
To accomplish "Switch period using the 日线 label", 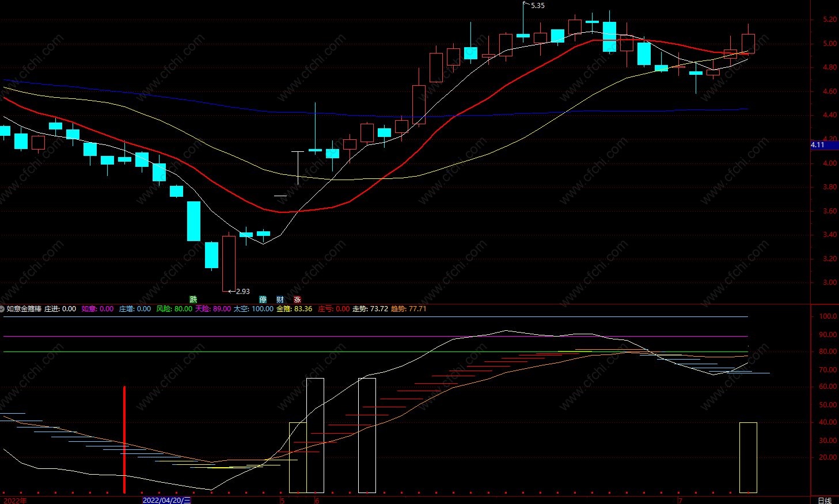I will click(x=825, y=501).
